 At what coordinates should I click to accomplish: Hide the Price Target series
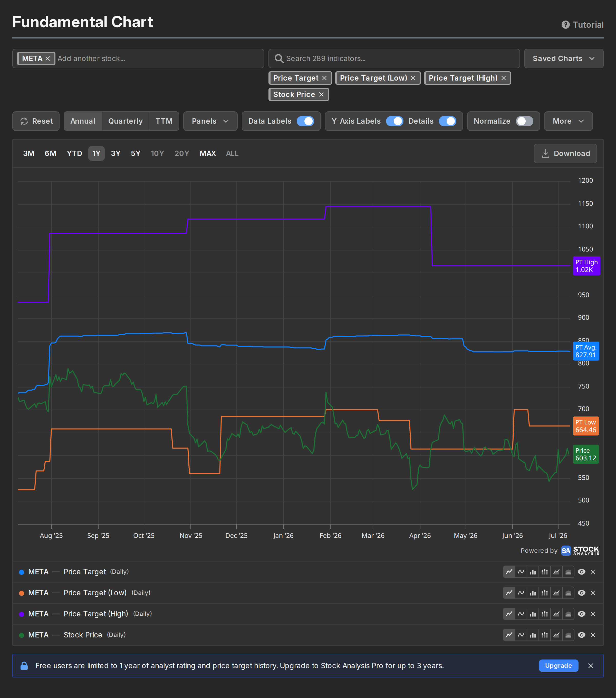[582, 572]
